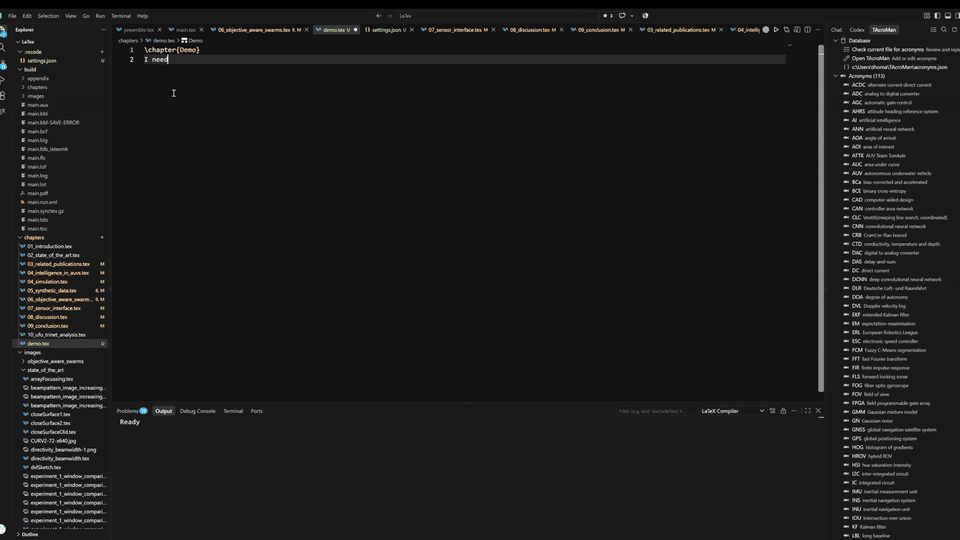Click the output filter input field
This screenshot has width=960, height=540.
[655, 411]
